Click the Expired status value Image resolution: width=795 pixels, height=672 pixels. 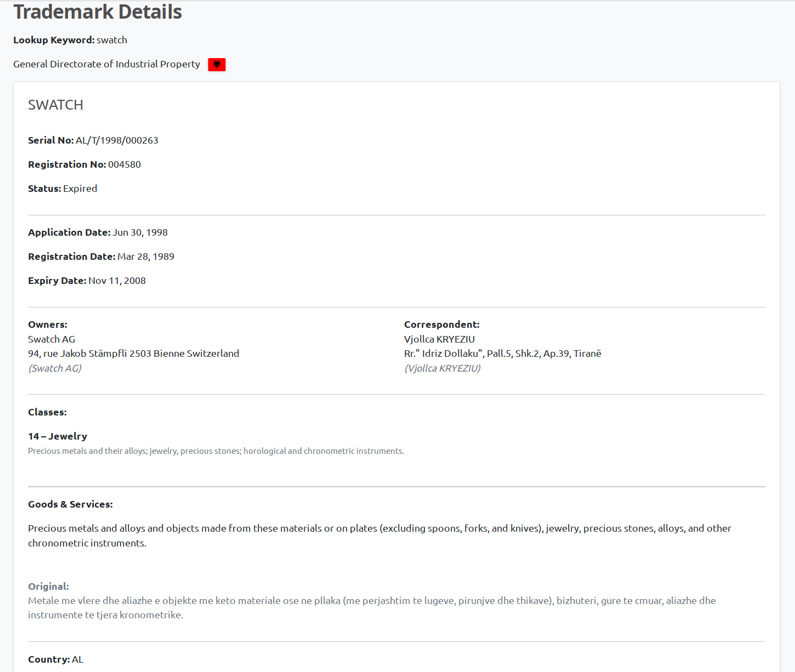pos(80,189)
